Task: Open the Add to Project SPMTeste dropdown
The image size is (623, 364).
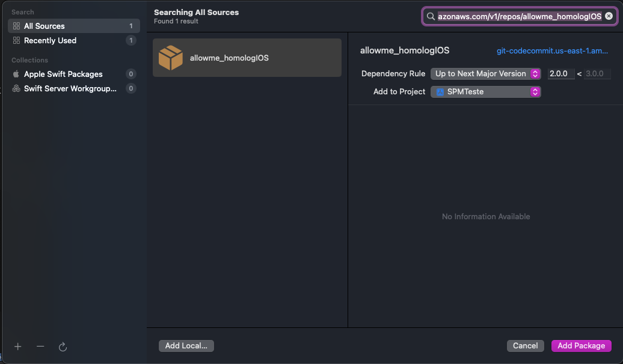Action: click(x=485, y=92)
